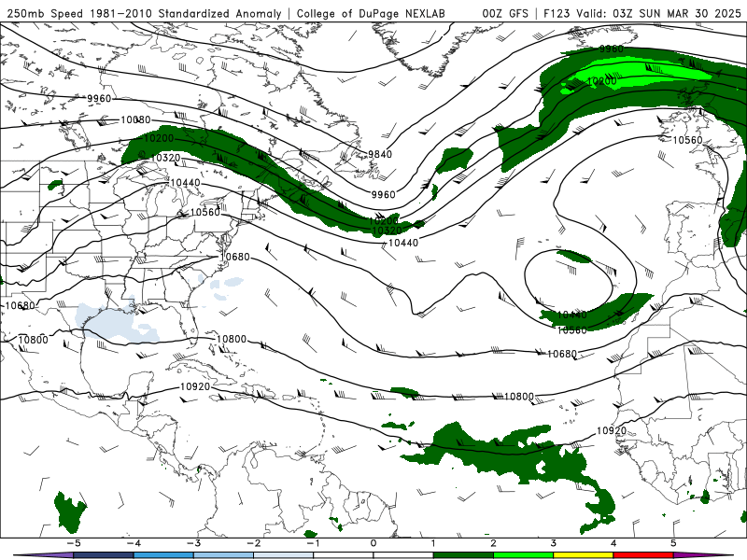Select the 10440 label in mid-Atlantic below the trough
747x560 pixels.
(x=403, y=243)
